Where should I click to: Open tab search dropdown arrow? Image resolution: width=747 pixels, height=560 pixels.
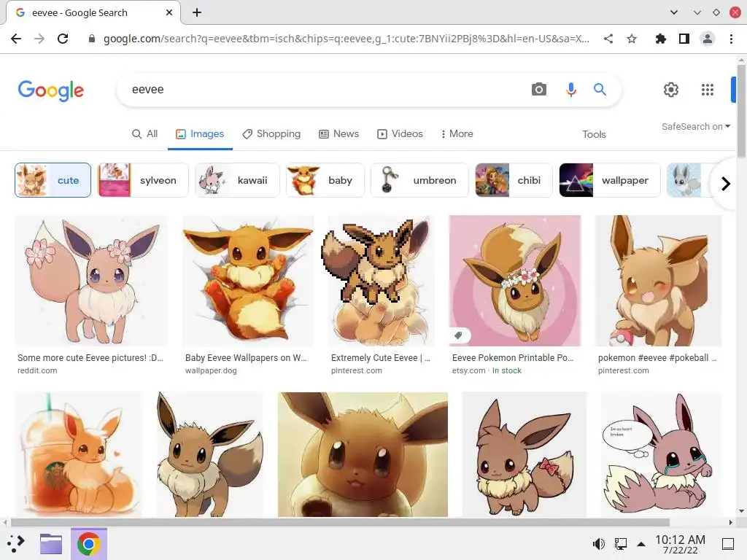point(673,12)
